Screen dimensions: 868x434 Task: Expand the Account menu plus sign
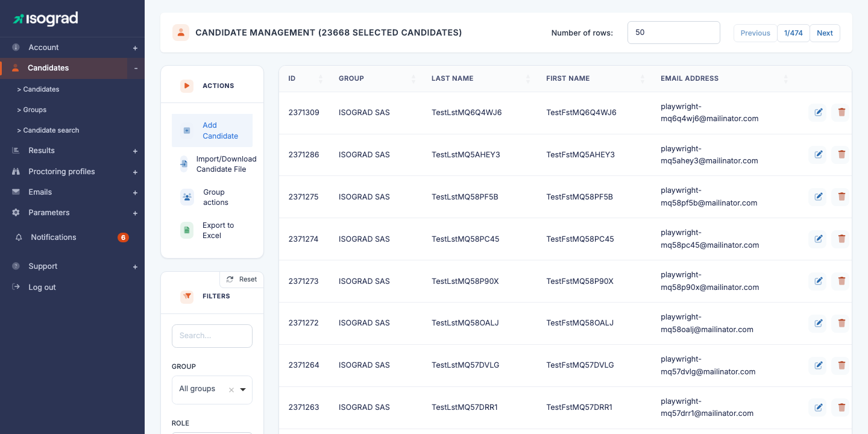(135, 48)
